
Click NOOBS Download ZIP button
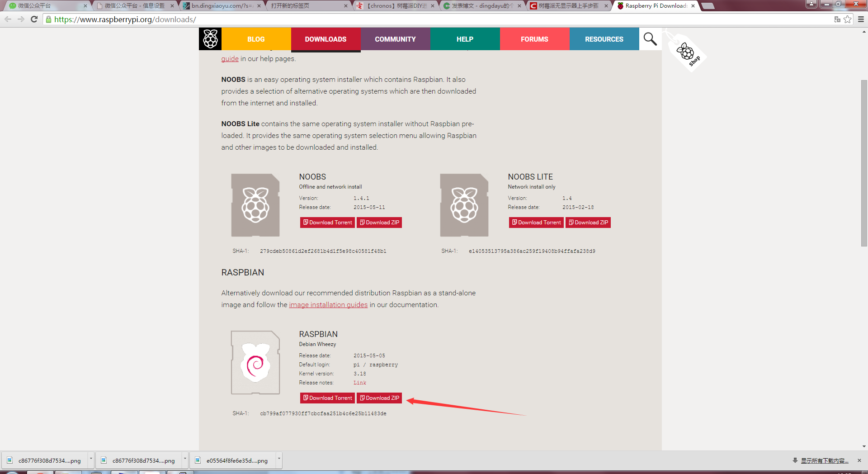click(x=379, y=223)
